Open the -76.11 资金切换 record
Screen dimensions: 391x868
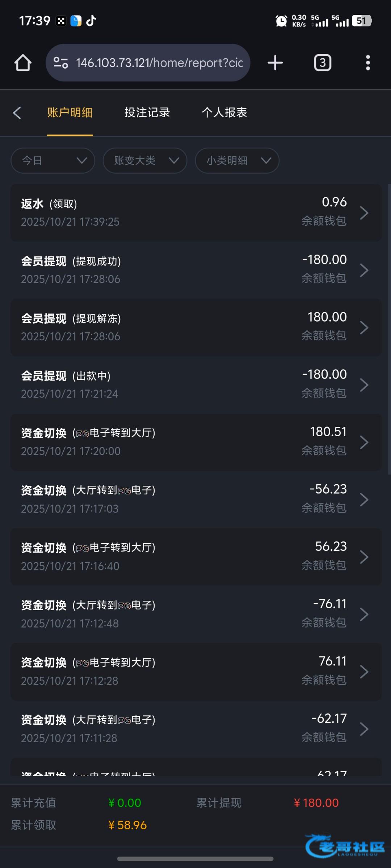tap(196, 614)
